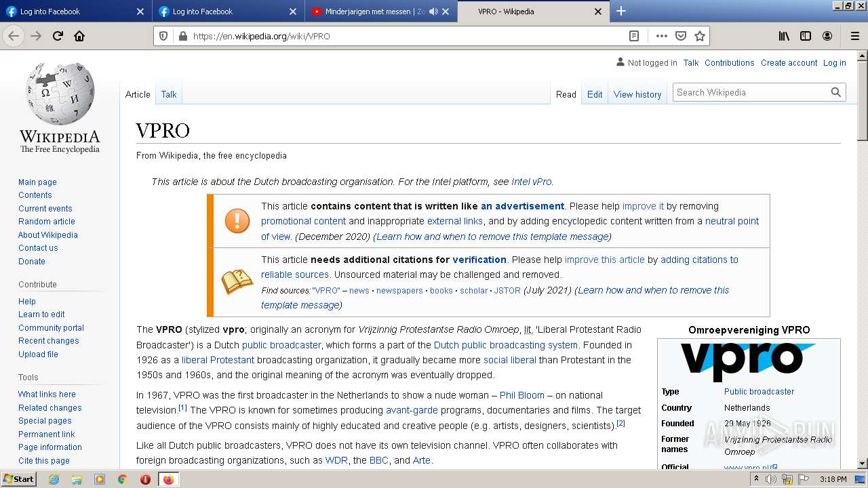The image size is (868, 488).
Task: Open the Log in link
Action: 835,63
